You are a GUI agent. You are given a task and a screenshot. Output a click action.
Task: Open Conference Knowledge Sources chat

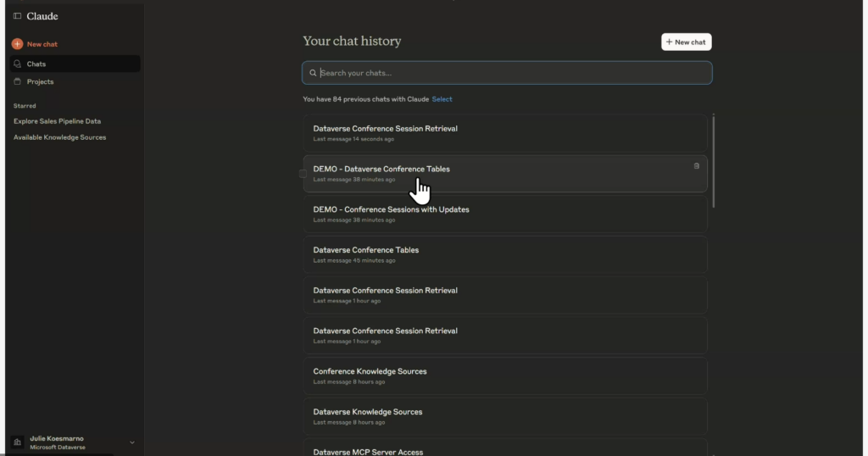point(505,375)
